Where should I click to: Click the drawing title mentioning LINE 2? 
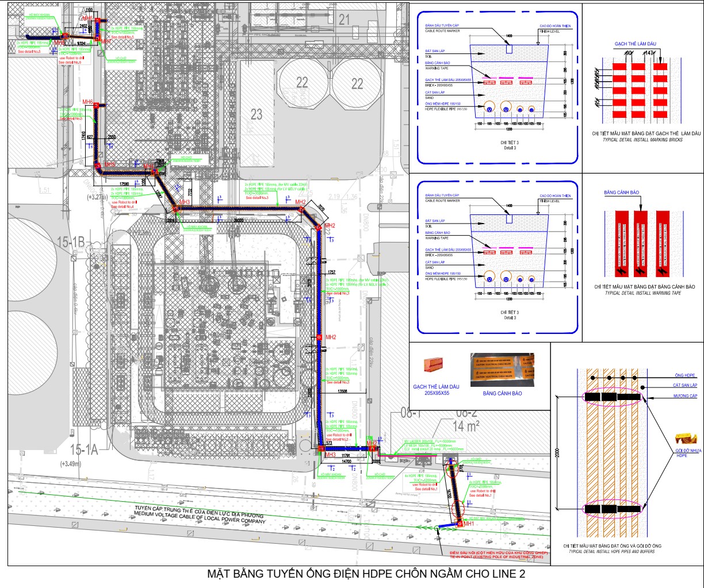pos(366,574)
